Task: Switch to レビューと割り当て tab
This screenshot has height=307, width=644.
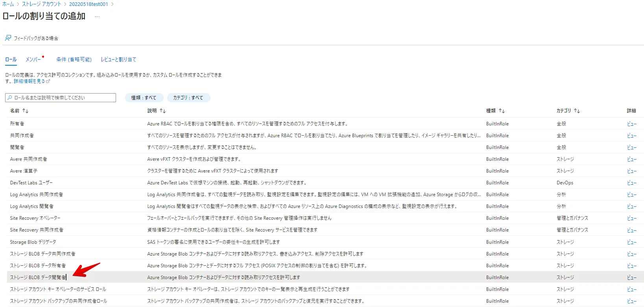Action: (118, 60)
